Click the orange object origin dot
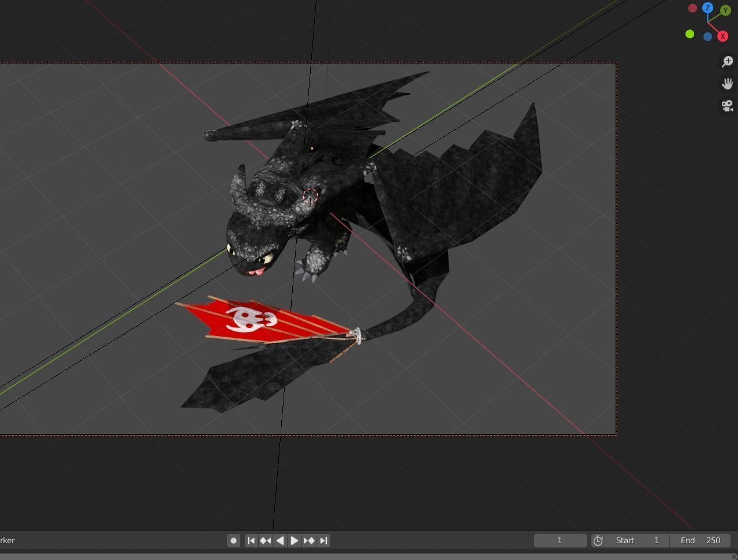The width and height of the screenshot is (738, 560). 312,148
